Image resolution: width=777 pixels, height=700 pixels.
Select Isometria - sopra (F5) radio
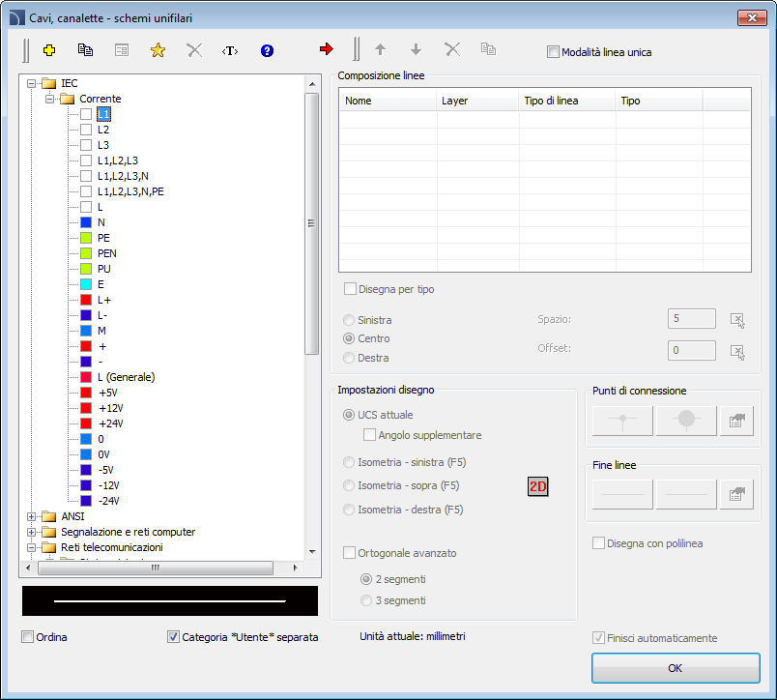349,485
